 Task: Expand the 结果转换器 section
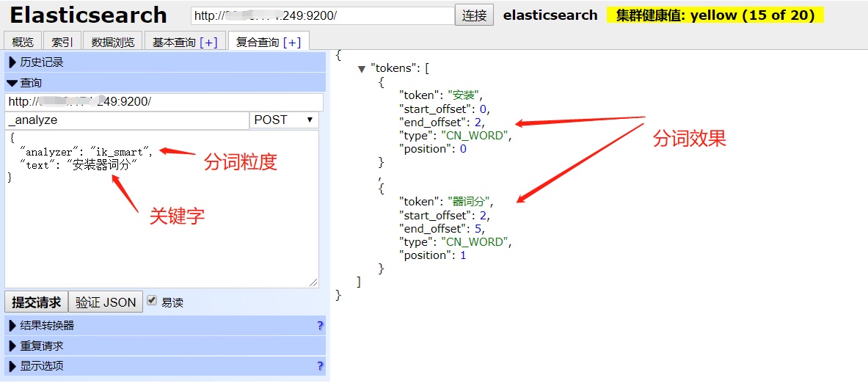[165, 326]
